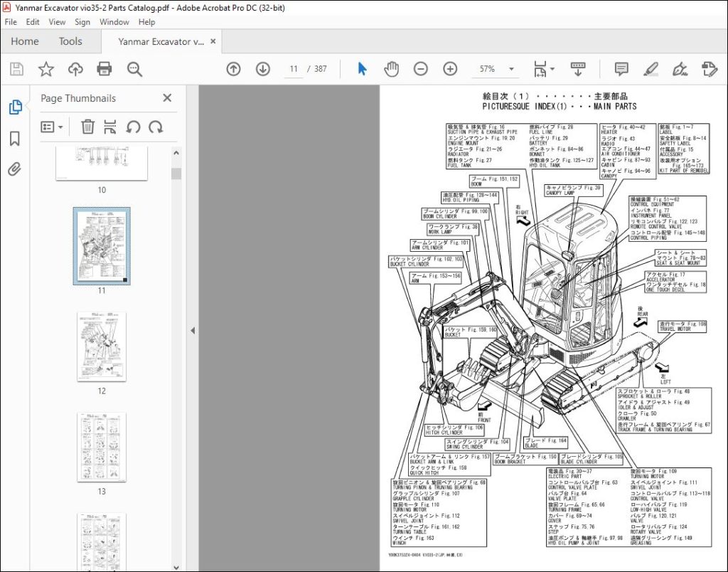Screen dimensions: 728x572
Task: Open the Fill & Sign tool
Action: pos(680,69)
